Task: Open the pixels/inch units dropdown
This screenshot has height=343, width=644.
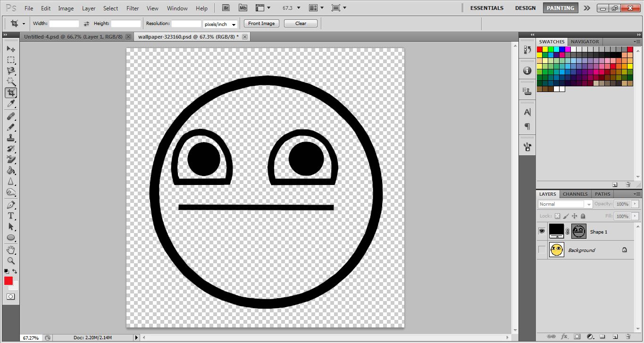Action: (x=220, y=24)
